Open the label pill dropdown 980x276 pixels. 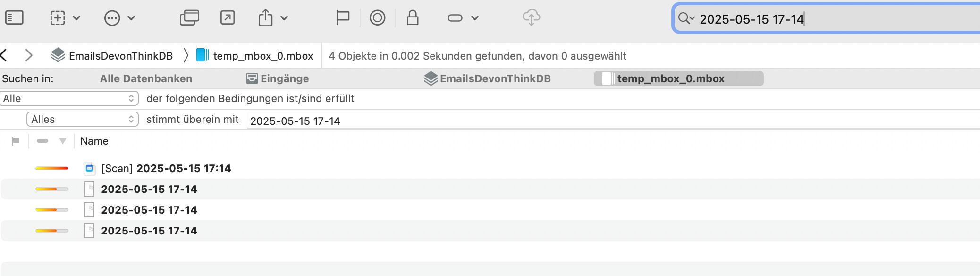point(463,18)
